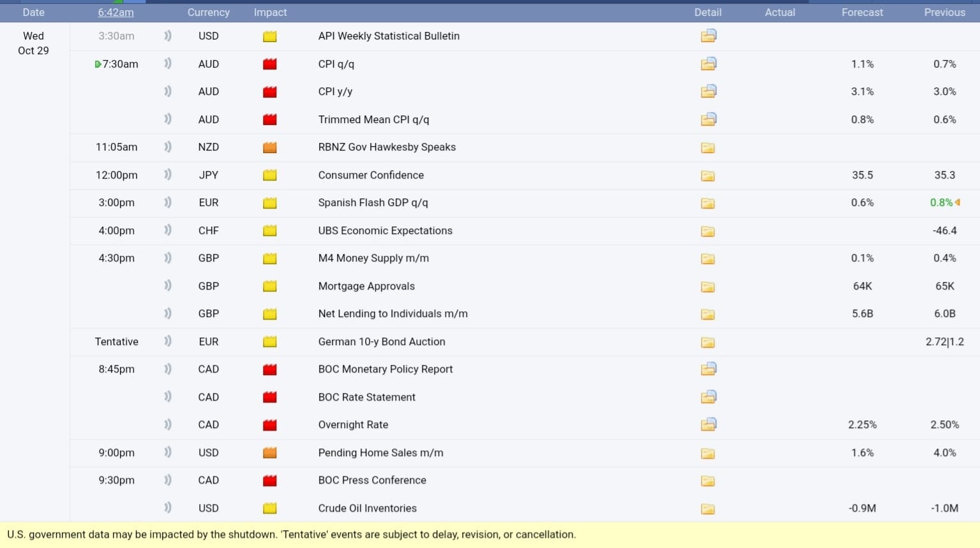The image size is (980, 548).
Task: Click the Currency column header
Action: click(208, 12)
